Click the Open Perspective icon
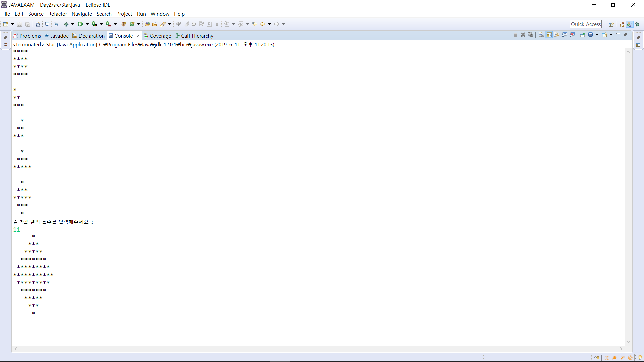The image size is (644, 362). (611, 24)
